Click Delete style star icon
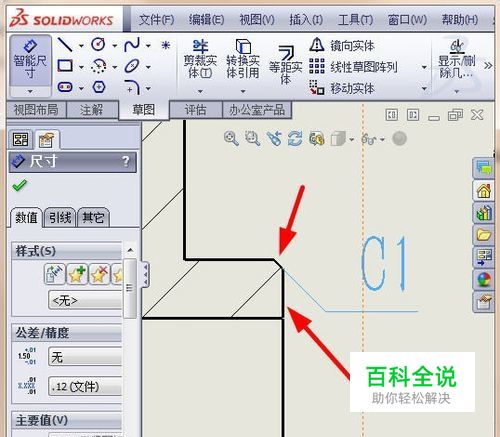Viewport: 500px width, 437px height. [99, 274]
